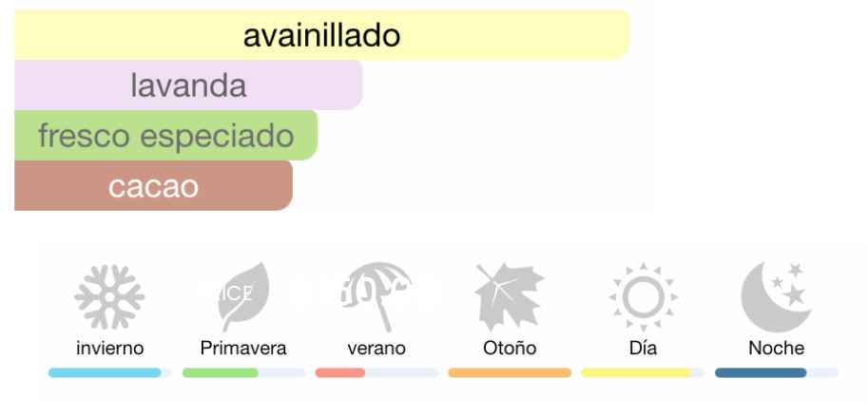Click the Noche moon and stars icon

[x=776, y=296]
